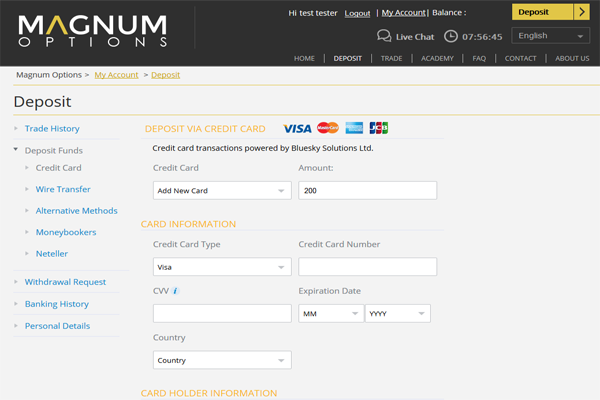Click the American Express logo
600x400 pixels.
tap(354, 128)
